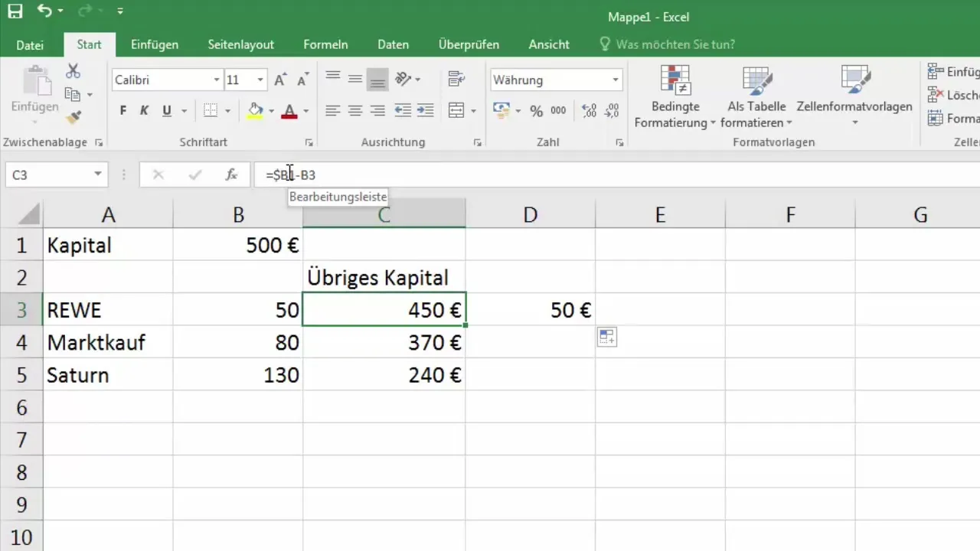The height and width of the screenshot is (551, 980).
Task: Select row 4 header
Action: tap(21, 343)
